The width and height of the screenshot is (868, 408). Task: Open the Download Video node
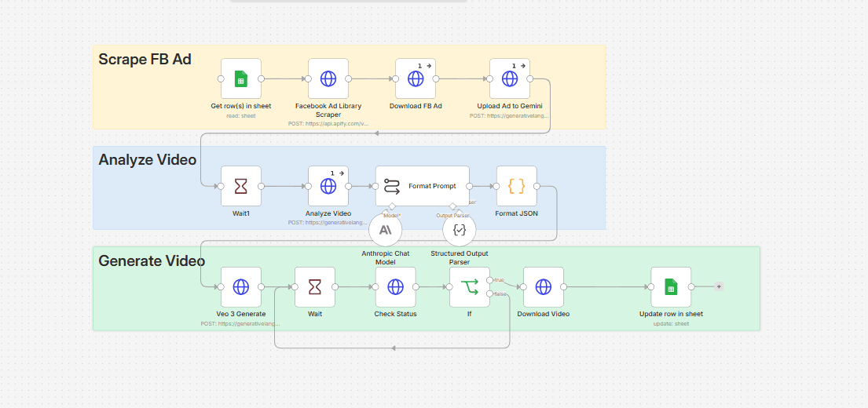(544, 287)
